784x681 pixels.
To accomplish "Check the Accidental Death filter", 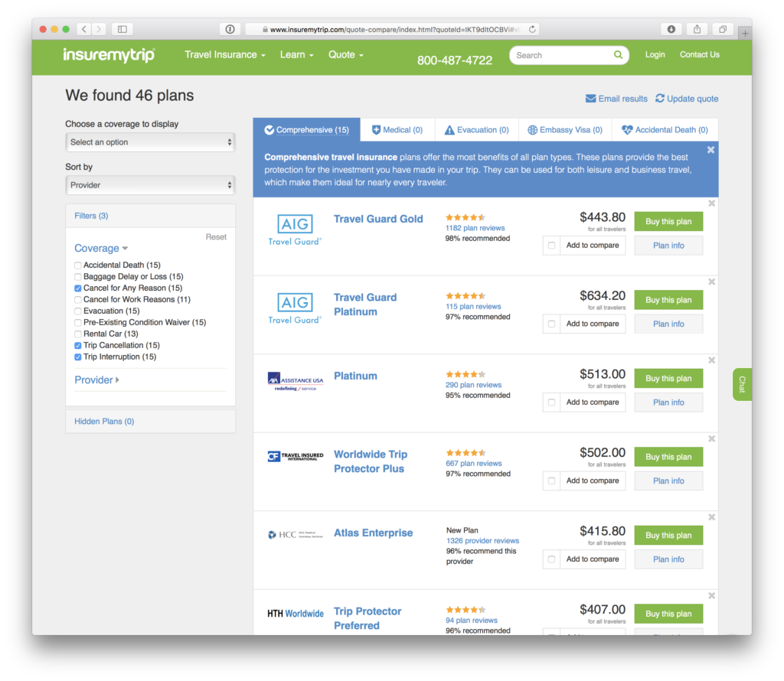I will pyautogui.click(x=78, y=266).
